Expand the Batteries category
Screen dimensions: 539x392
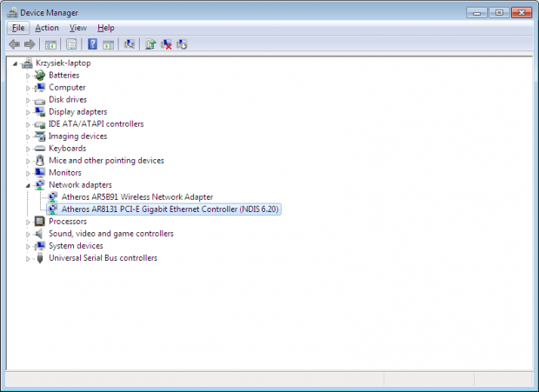(x=28, y=76)
